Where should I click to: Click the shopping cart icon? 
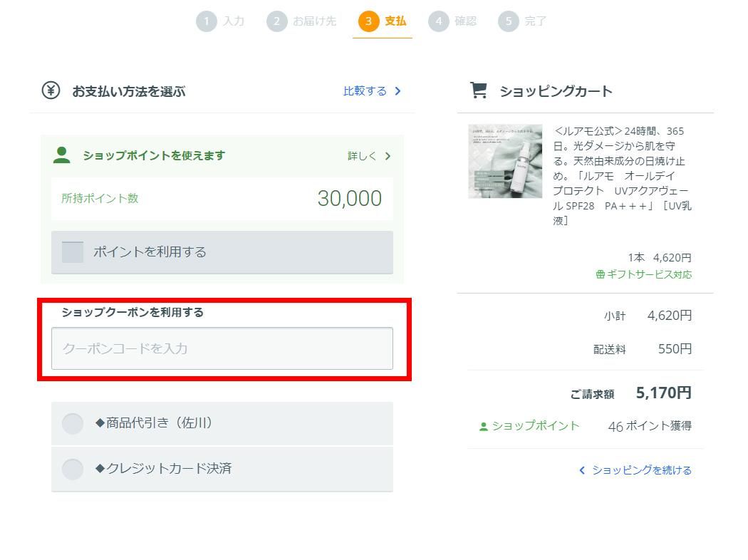pyautogui.click(x=479, y=90)
